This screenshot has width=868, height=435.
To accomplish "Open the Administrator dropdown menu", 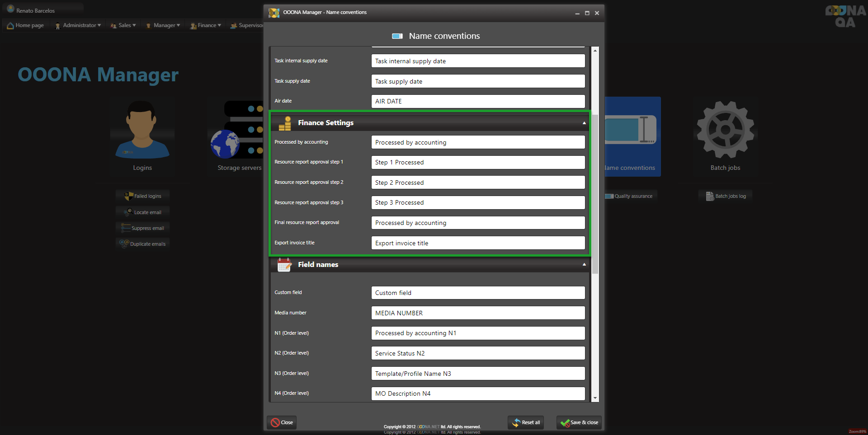I will [78, 25].
